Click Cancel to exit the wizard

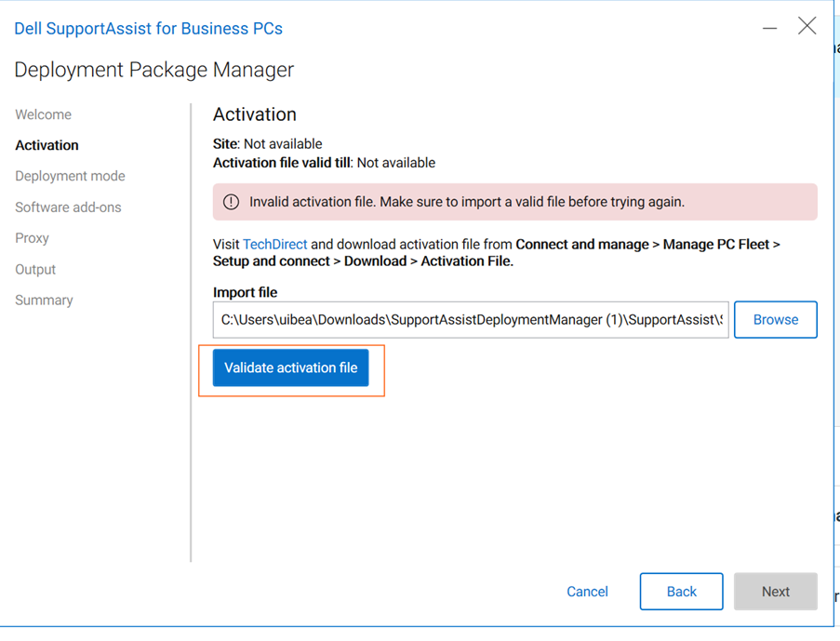[x=587, y=592]
